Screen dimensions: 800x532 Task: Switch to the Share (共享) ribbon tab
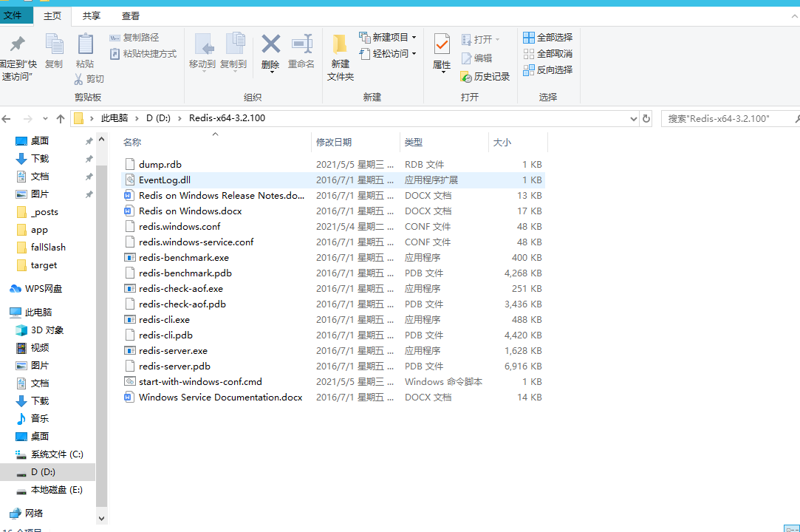coord(92,16)
